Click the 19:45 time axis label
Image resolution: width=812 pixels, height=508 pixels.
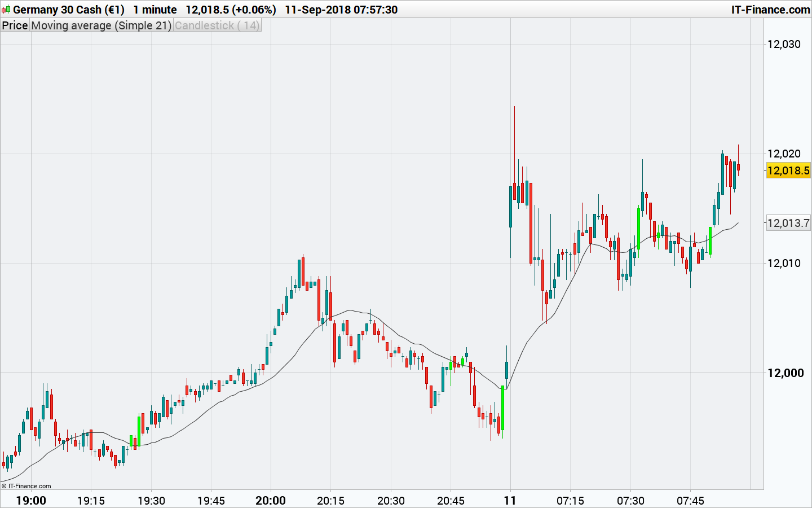tap(211, 501)
